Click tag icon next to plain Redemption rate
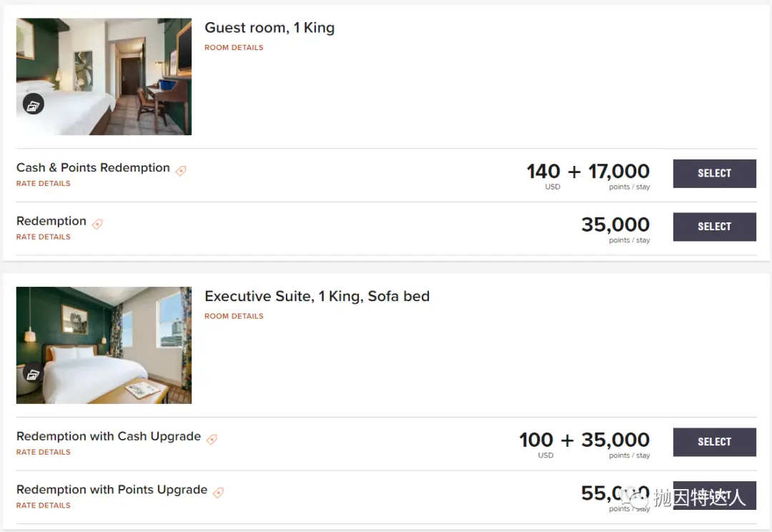Image resolution: width=772 pixels, height=532 pixels. click(97, 224)
